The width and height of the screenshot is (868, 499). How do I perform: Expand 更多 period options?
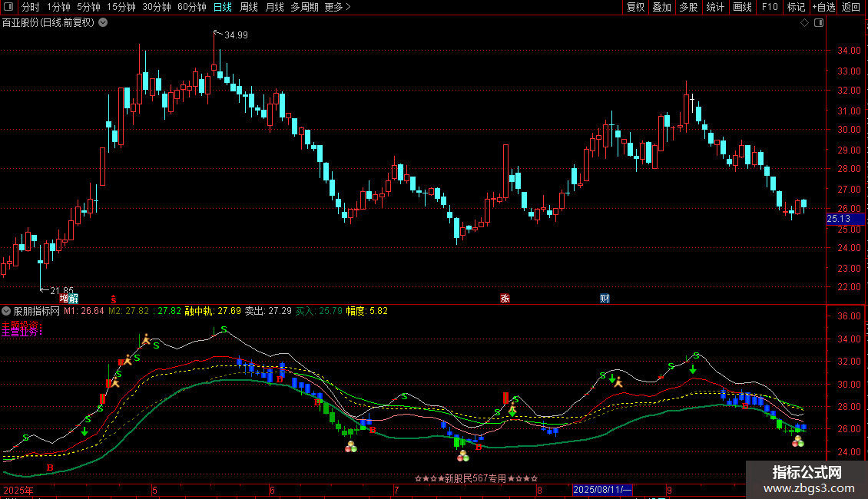[337, 7]
